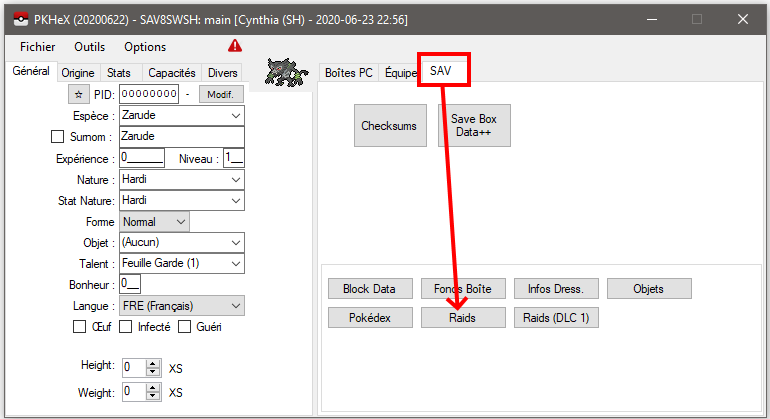Expand the Objet held item dropdown
This screenshot has height=419, width=770.
click(236, 243)
